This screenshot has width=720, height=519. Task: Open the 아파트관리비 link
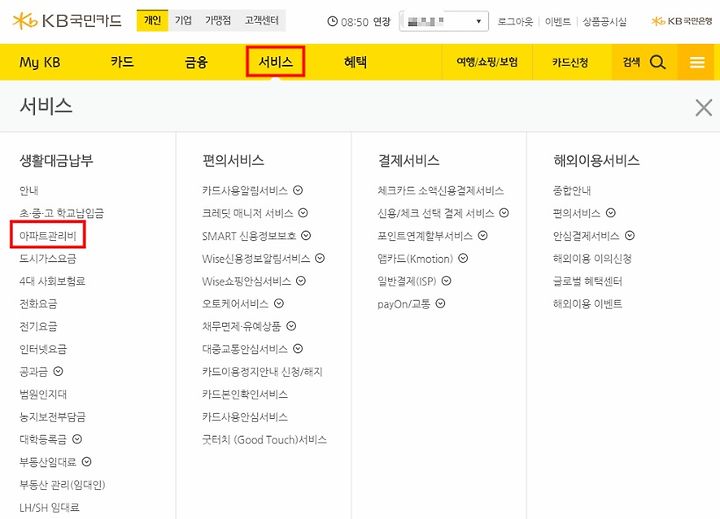pos(48,236)
